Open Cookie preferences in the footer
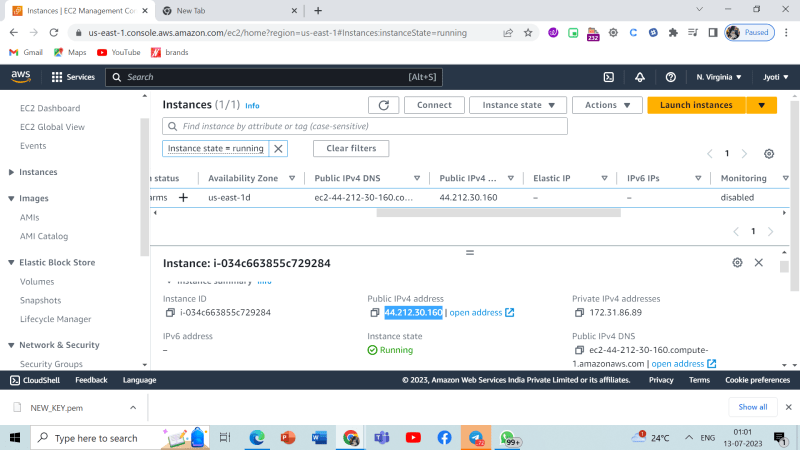This screenshot has height=450, width=800. 757,380
